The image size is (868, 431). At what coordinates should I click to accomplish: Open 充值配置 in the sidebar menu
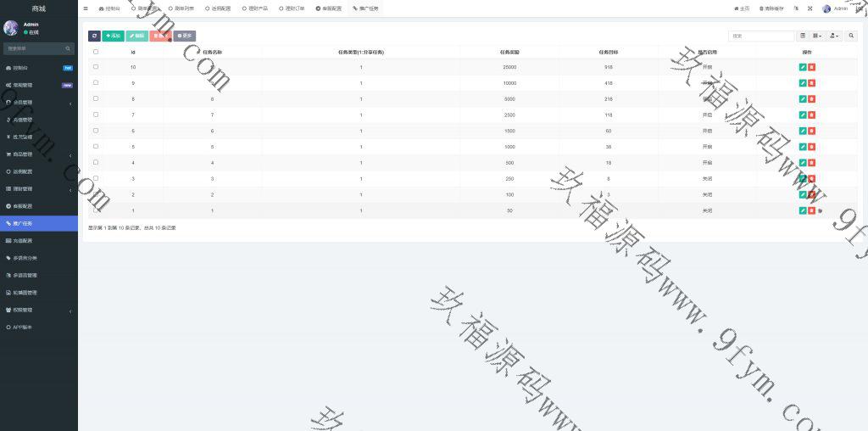(x=38, y=241)
